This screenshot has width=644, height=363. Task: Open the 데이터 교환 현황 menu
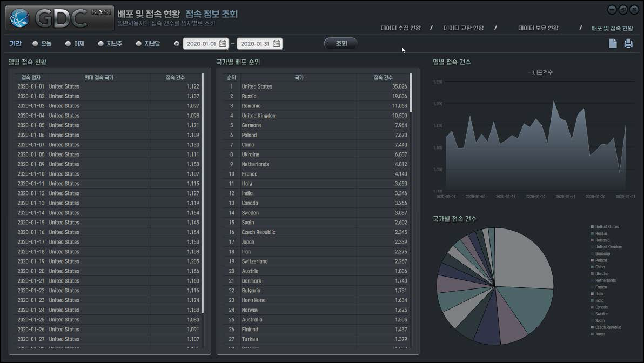click(464, 28)
